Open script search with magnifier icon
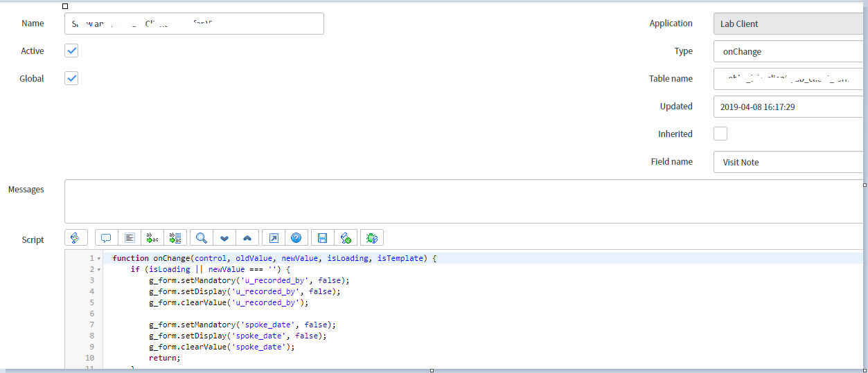868x373 pixels. point(202,238)
